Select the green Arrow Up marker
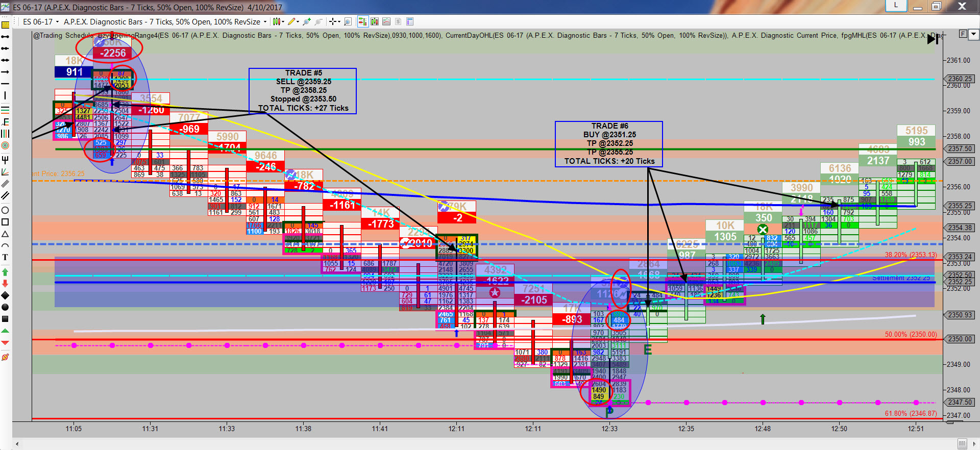980x450 pixels. (x=5, y=271)
